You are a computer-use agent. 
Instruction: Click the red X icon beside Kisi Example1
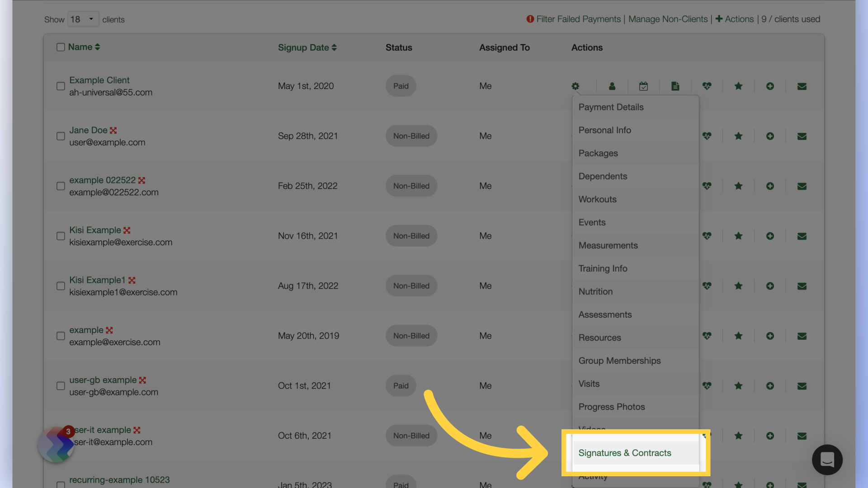pos(132,281)
